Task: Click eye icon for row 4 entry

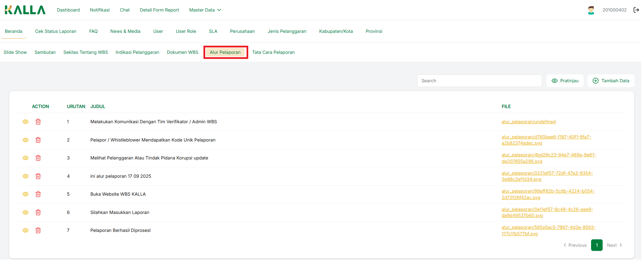Action: coord(25,176)
